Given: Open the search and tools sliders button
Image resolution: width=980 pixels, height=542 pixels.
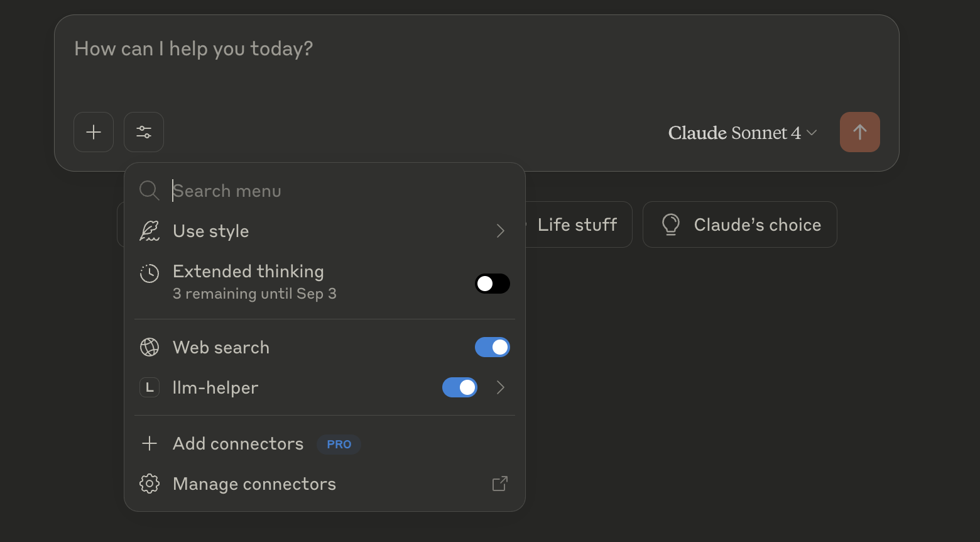Looking at the screenshot, I should (144, 132).
